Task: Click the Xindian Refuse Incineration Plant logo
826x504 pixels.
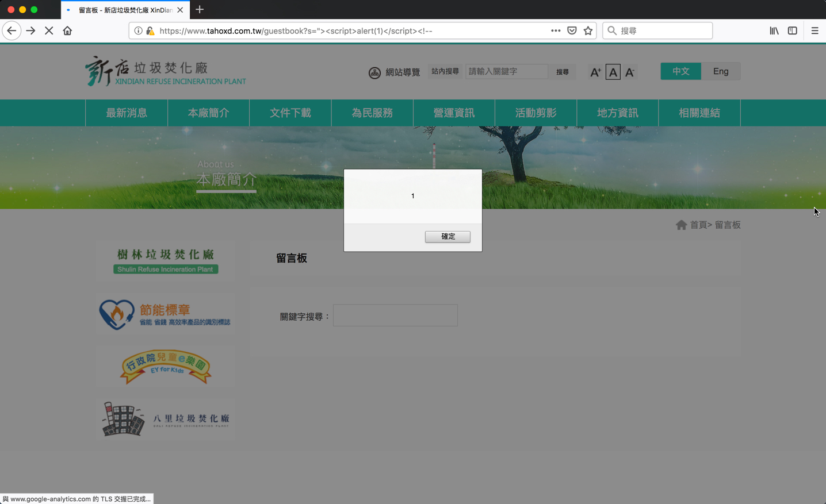Action: [166, 71]
